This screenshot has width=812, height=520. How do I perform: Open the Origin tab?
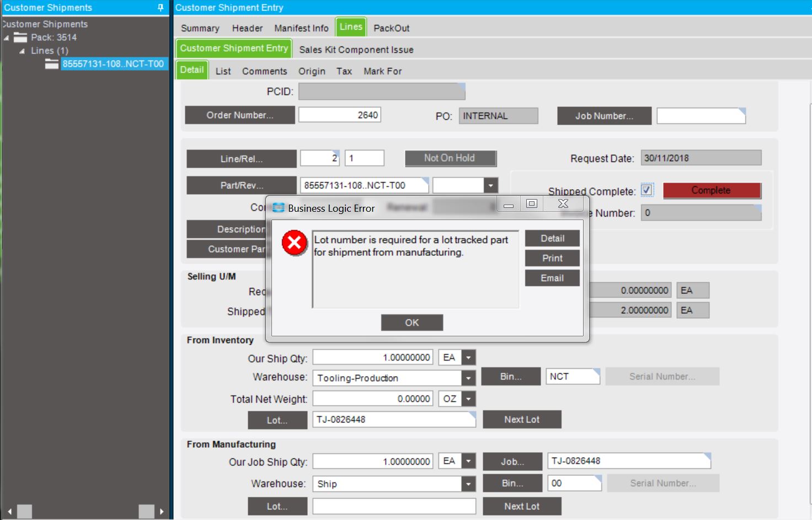[x=312, y=71]
